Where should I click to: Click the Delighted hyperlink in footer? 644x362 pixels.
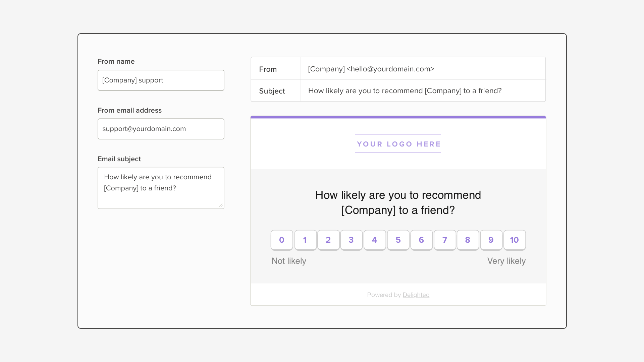pos(416,294)
